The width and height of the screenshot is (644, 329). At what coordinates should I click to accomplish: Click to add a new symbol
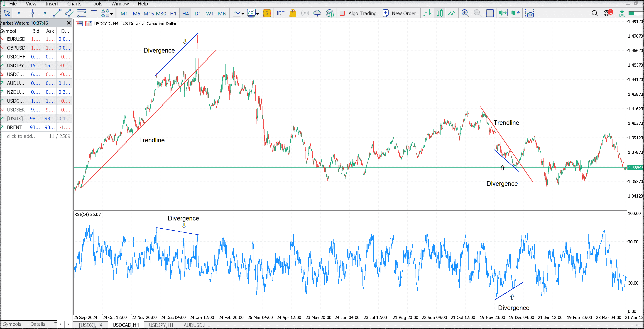tap(22, 136)
